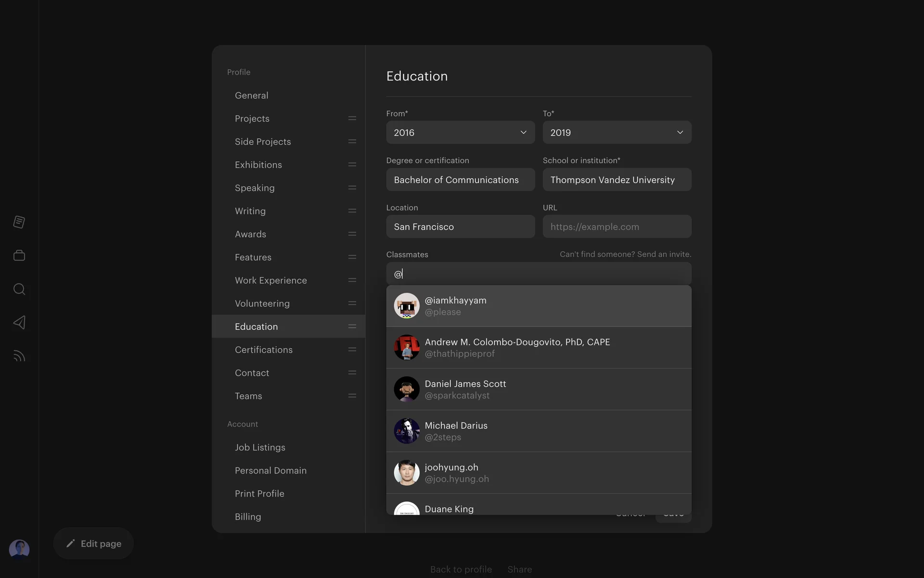This screenshot has height=578, width=924.
Task: Open the posts notes icon in left sidebar
Action: coord(19,222)
